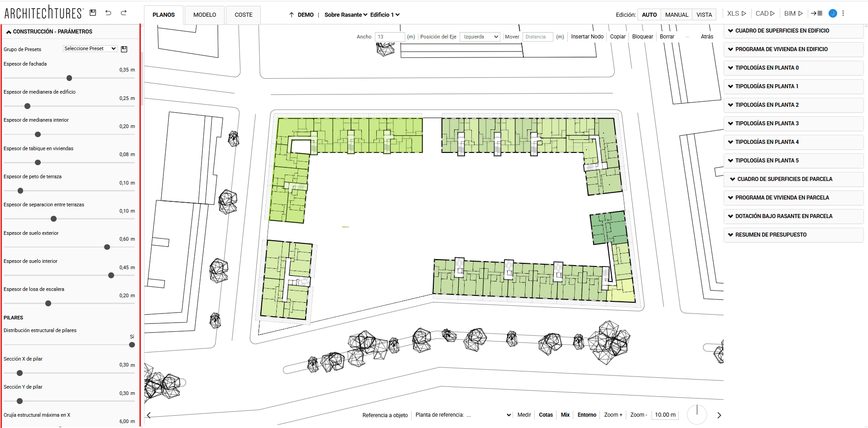Save preset using the preset disk icon
This screenshot has width=868, height=428.
[x=124, y=49]
